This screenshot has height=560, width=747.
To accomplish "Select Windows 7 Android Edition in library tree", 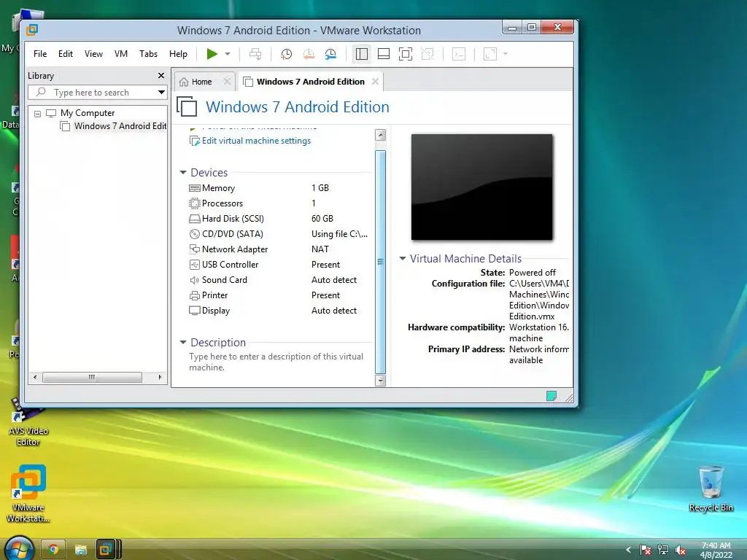I will click(120, 126).
